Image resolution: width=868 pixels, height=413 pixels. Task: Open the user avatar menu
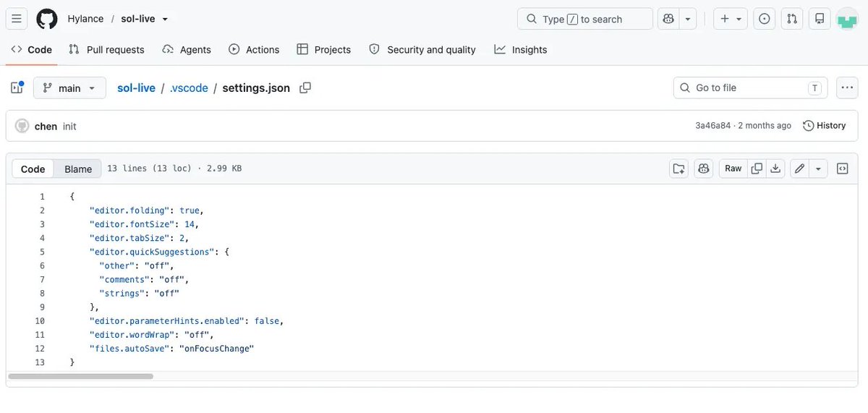(x=847, y=19)
